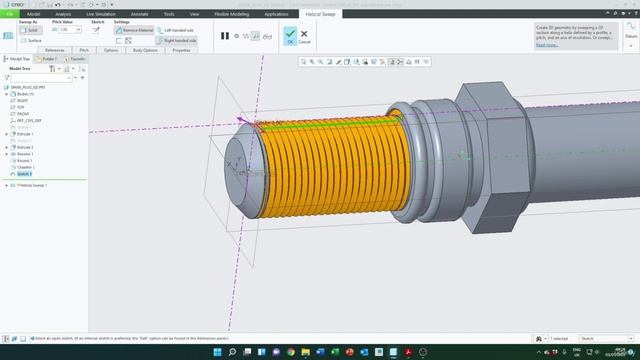The height and width of the screenshot is (360, 640).
Task: Open Display Style icon in graphics toolbar
Action: (x=347, y=62)
